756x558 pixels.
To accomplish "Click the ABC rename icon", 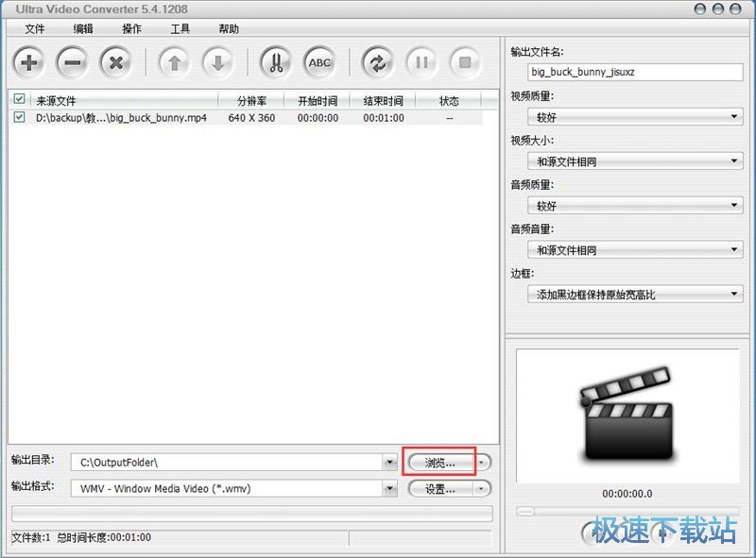I will click(319, 62).
